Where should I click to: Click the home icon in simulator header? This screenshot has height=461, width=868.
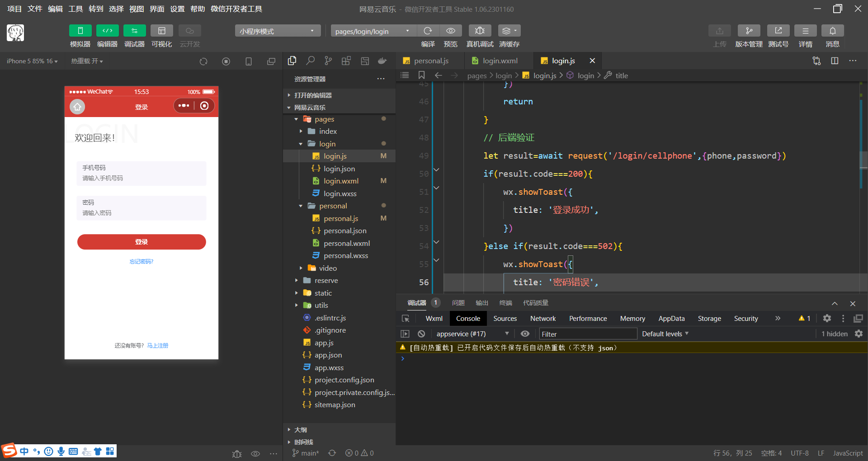(77, 107)
